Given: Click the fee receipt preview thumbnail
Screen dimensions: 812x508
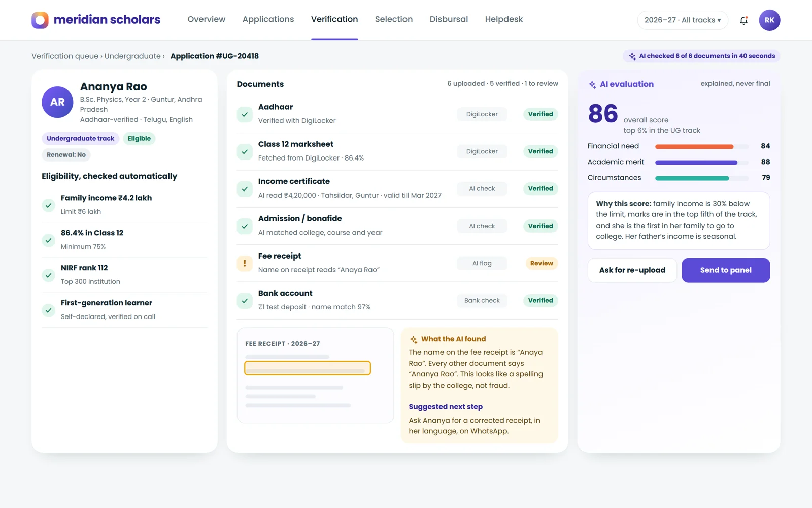Looking at the screenshot, I should coord(315,375).
